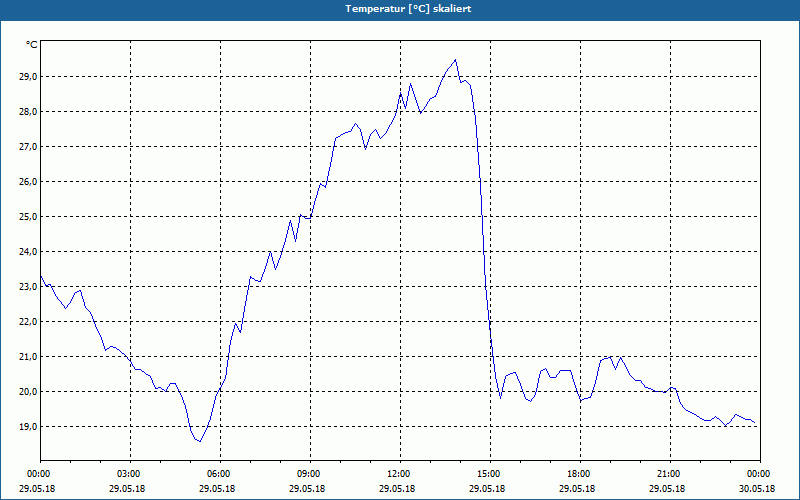Select the 29.05.18 date under 06:00
Image resolution: width=800 pixels, height=500 pixels.
(x=217, y=489)
